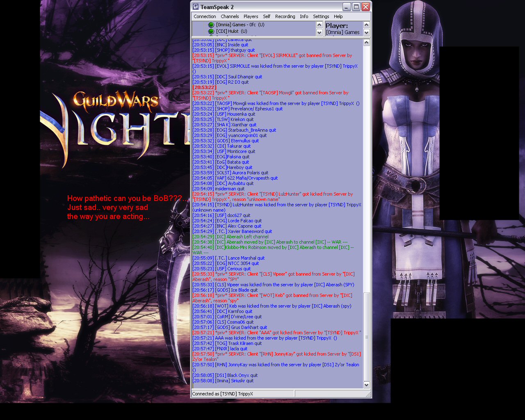Click log line '[BNC] Alex Capone quit'
This screenshot has width=525, height=420.
(x=227, y=226)
